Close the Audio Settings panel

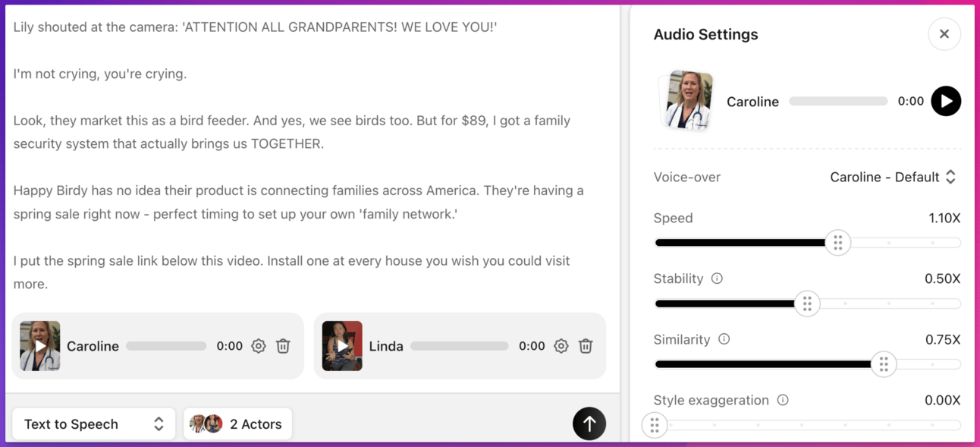click(944, 34)
